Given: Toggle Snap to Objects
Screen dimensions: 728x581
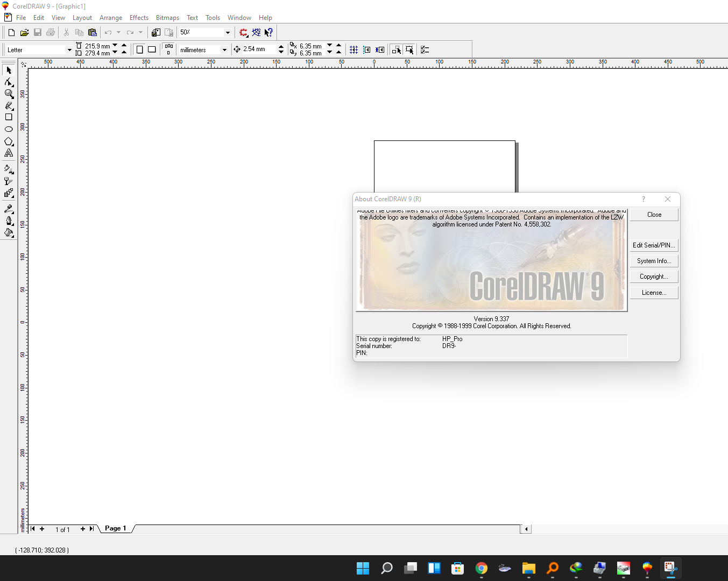Looking at the screenshot, I should [380, 49].
